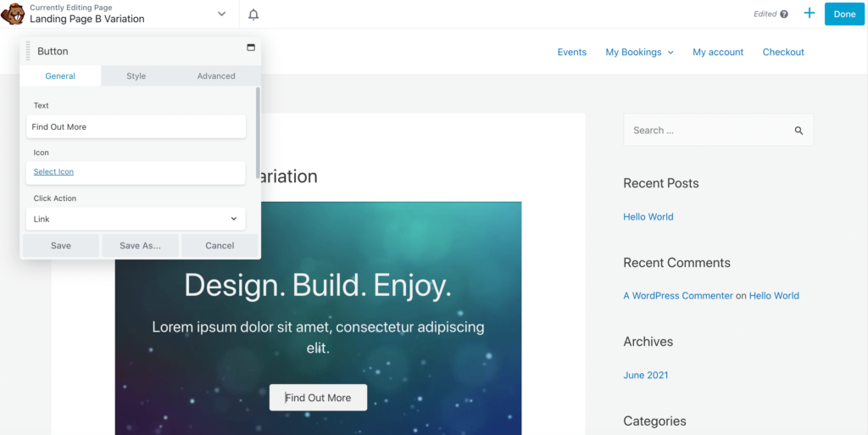The height and width of the screenshot is (435, 868).
Task: Open the notifications bell icon
Action: (x=253, y=14)
